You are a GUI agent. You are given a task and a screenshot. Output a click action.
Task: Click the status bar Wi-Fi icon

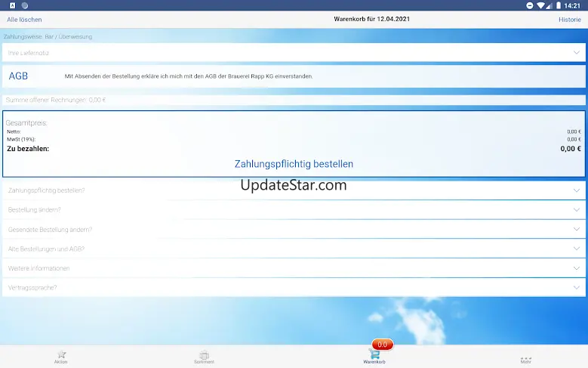pyautogui.click(x=540, y=5)
